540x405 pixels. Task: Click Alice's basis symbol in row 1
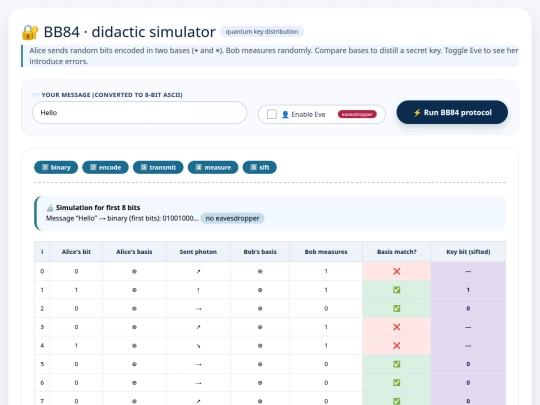[x=134, y=290]
